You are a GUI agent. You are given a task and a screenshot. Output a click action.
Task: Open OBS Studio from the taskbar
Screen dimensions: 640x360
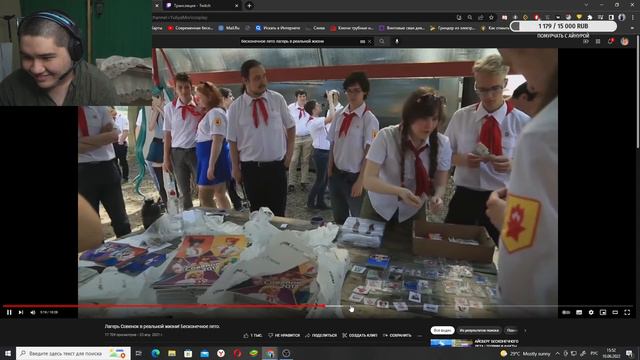(286, 353)
